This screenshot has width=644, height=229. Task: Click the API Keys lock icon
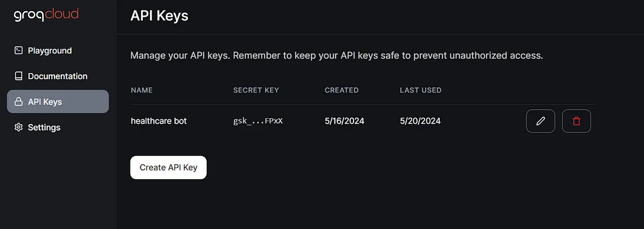click(x=18, y=101)
